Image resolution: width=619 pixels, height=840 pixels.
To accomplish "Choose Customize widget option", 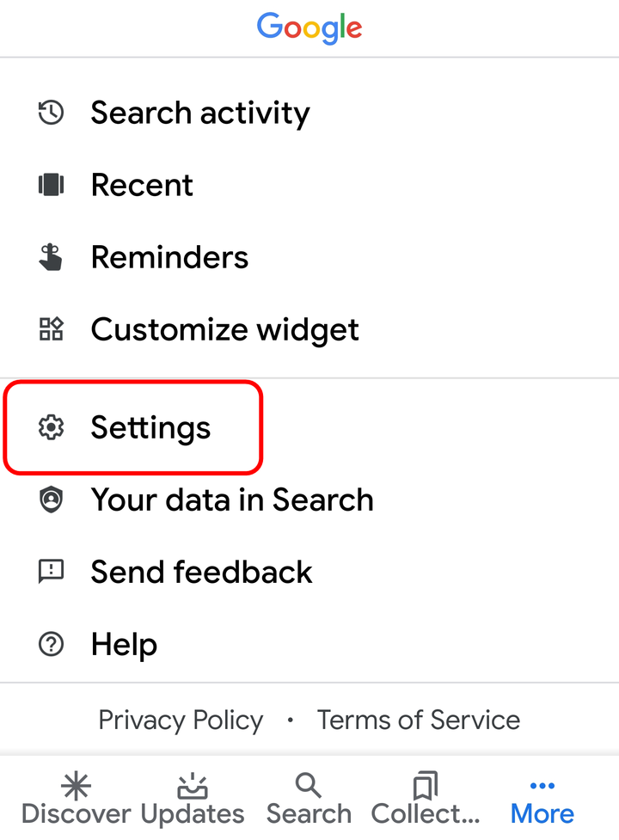I will [224, 329].
